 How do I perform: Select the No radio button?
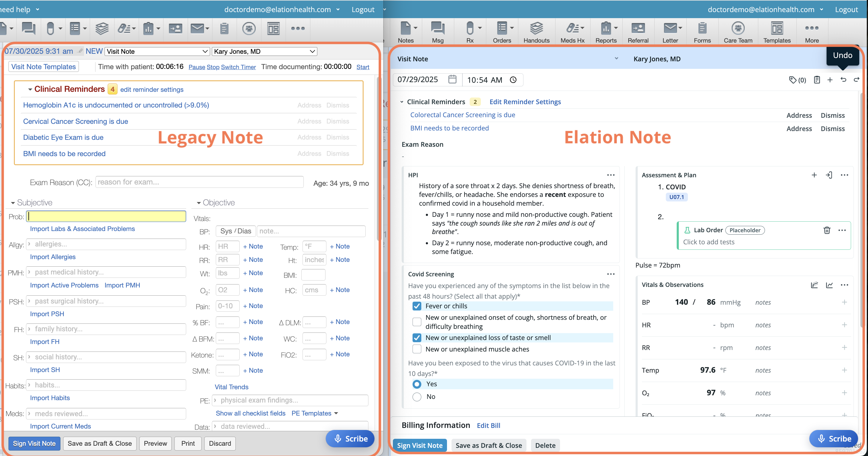(x=417, y=397)
